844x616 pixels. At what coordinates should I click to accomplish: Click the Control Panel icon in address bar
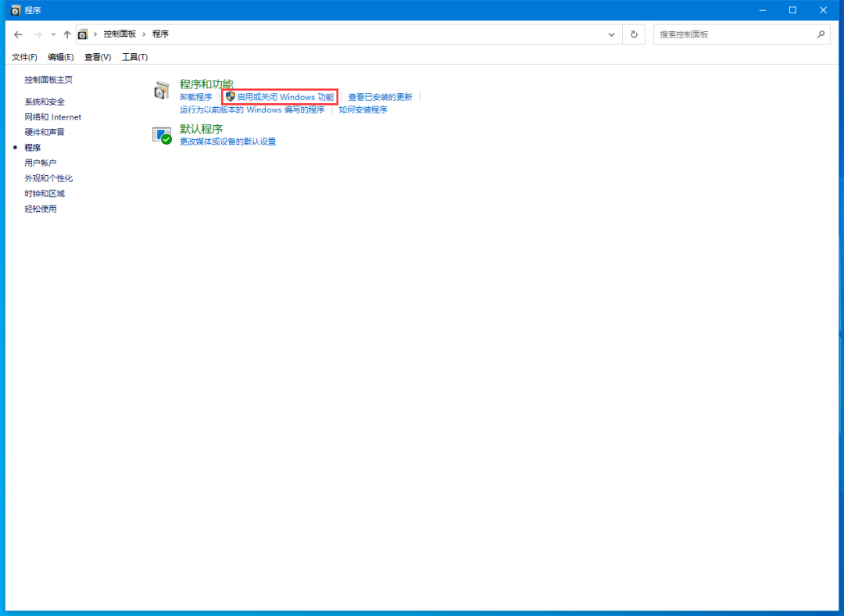[x=83, y=34]
